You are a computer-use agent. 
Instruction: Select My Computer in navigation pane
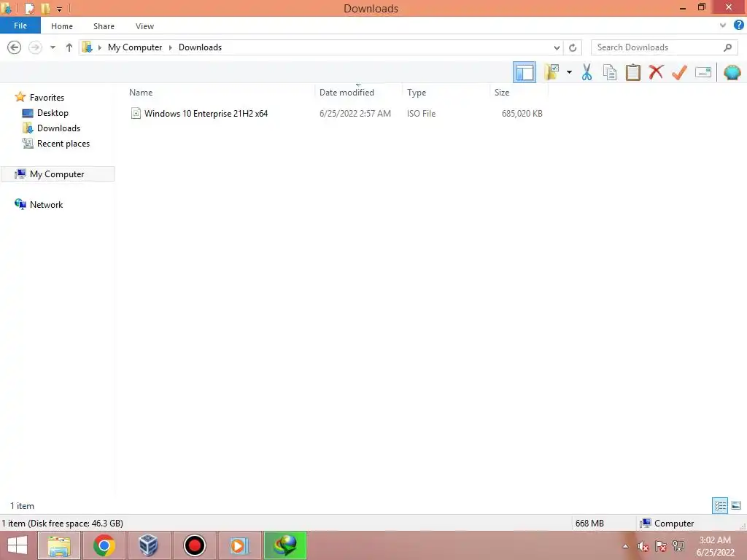pyautogui.click(x=57, y=174)
